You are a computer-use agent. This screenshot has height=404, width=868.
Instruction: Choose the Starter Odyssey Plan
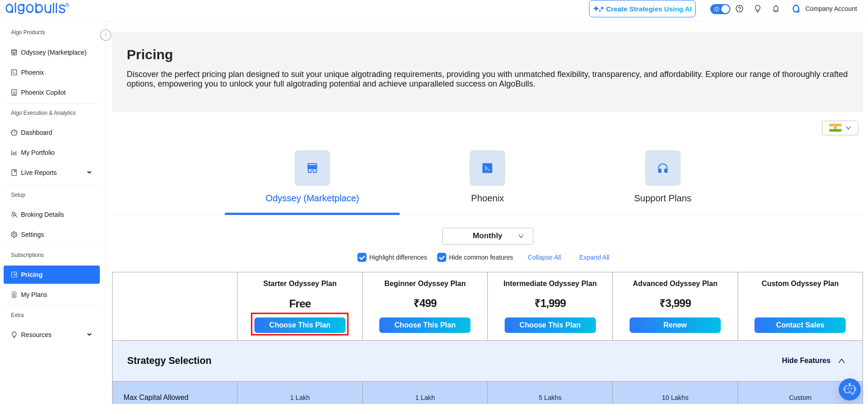click(x=300, y=325)
